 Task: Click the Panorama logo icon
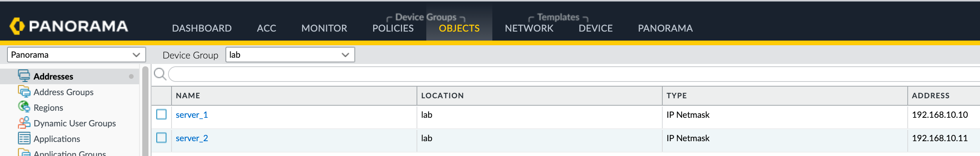[x=17, y=26]
